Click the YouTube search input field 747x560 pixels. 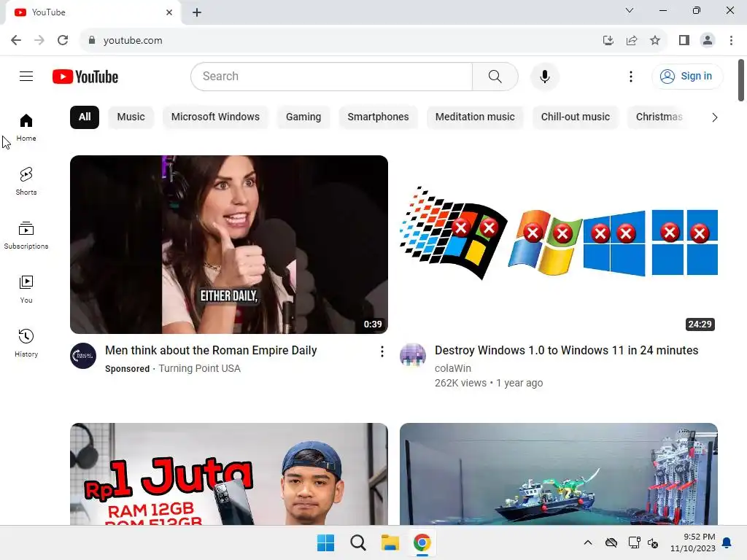[332, 76]
